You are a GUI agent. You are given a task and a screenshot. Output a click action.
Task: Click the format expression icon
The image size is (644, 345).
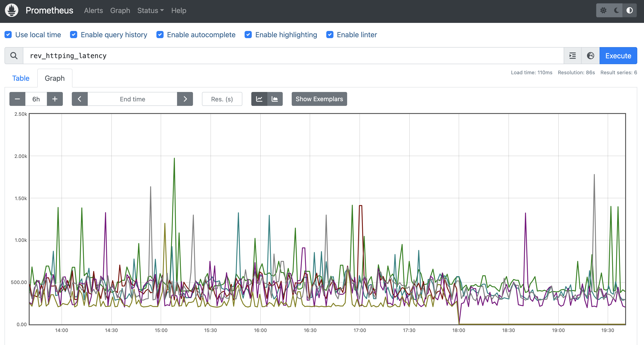pos(572,55)
